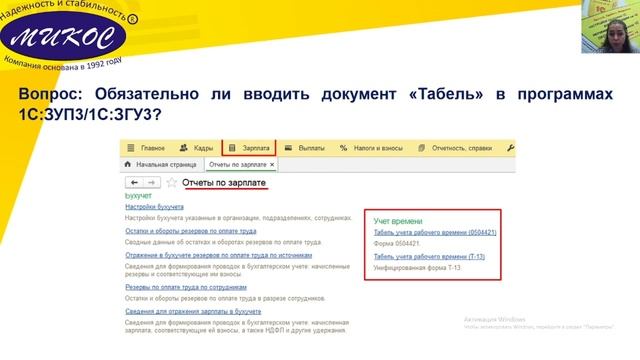640x360 pixels.
Task: Click the percent icon of Налоги
Action: click(x=343, y=148)
